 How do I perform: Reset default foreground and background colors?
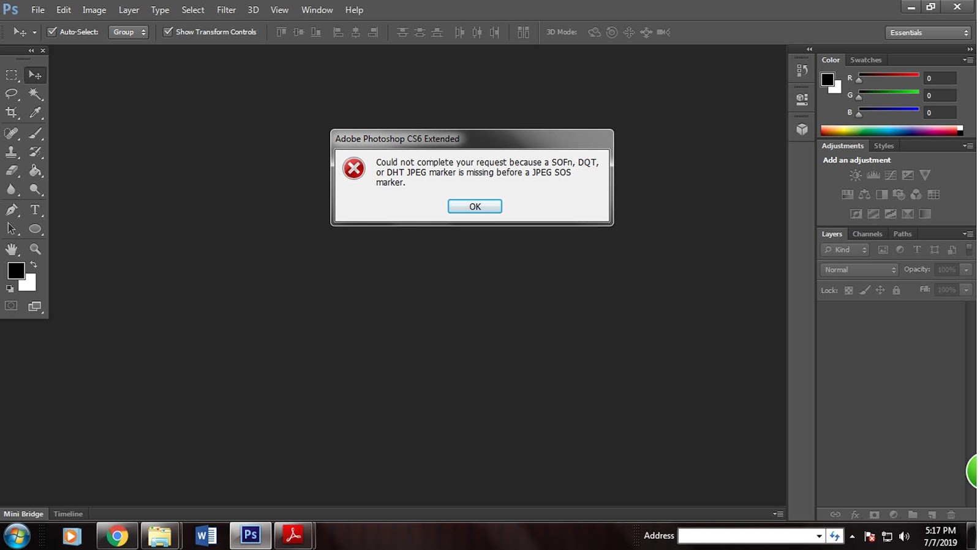click(10, 288)
